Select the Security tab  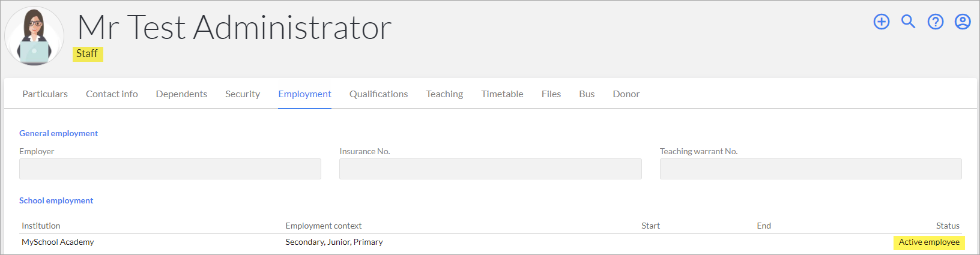click(x=243, y=94)
